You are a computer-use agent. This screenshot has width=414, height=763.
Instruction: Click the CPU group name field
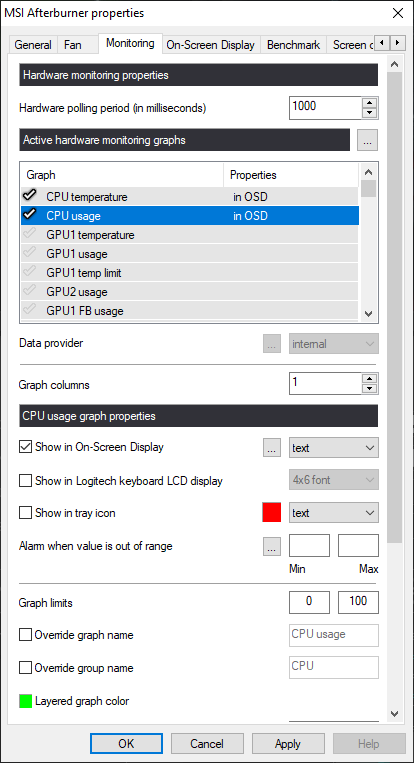tap(334, 667)
